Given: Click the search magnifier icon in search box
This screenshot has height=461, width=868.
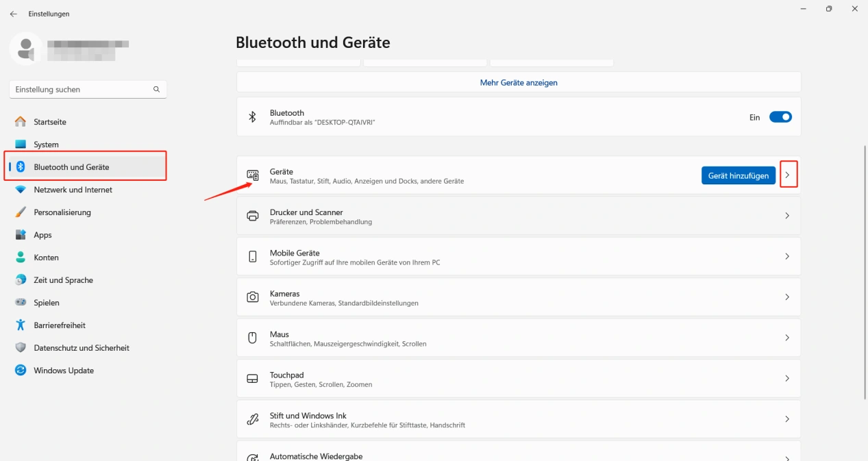Looking at the screenshot, I should 156,89.
